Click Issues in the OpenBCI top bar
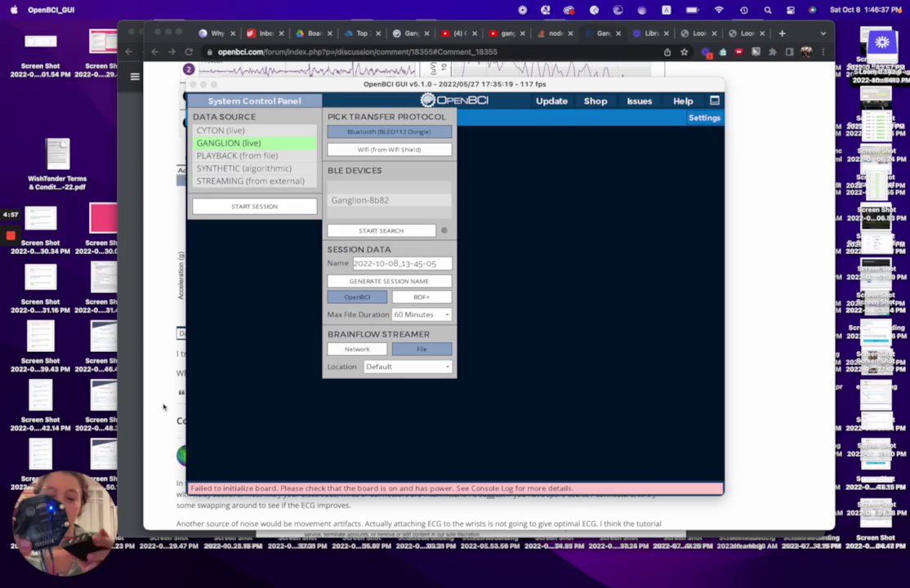Viewport: 910px width, 588px height. (639, 101)
